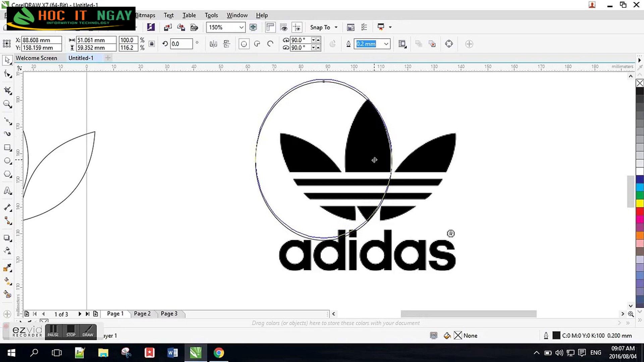The width and height of the screenshot is (644, 362).
Task: Click the To back of layer icon
Action: click(x=432, y=44)
